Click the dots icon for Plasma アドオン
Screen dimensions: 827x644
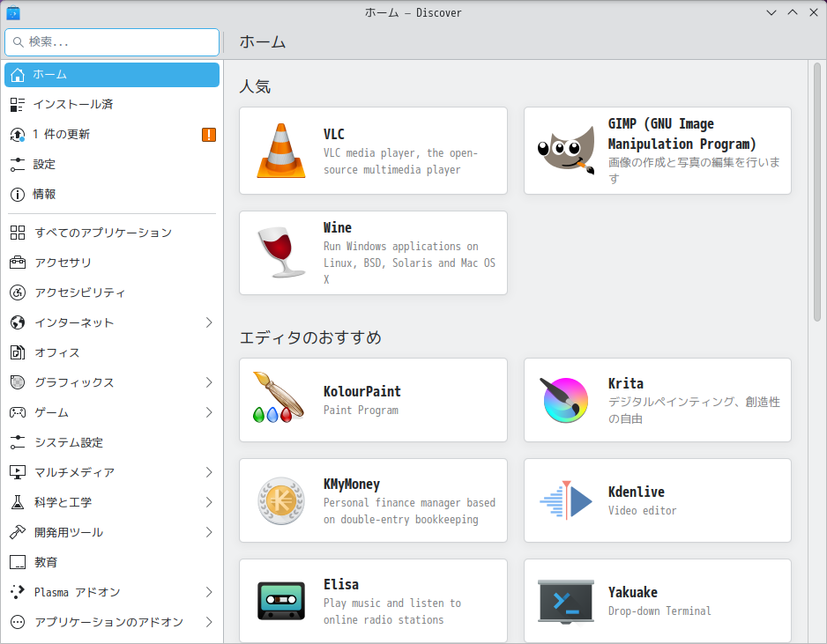pos(18,592)
